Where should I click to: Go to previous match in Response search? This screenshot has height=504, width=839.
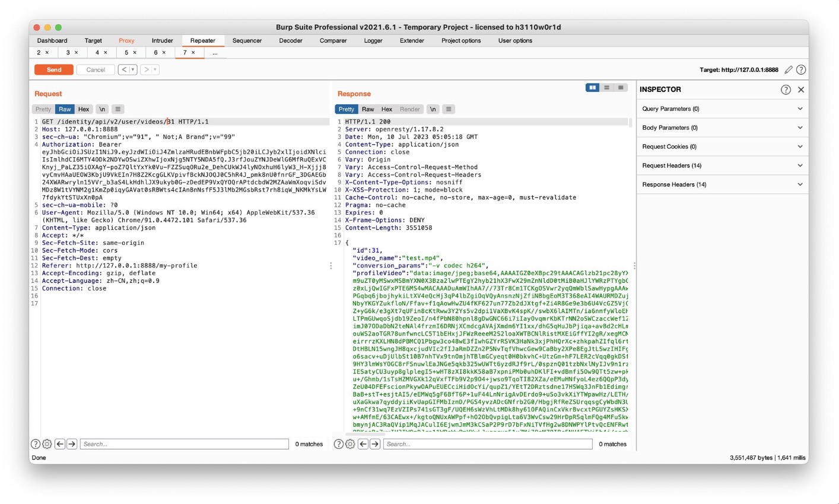pos(363,444)
